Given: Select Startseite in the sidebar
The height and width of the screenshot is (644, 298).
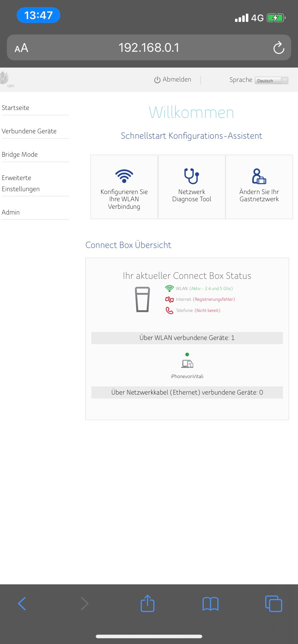Looking at the screenshot, I should pos(15,108).
